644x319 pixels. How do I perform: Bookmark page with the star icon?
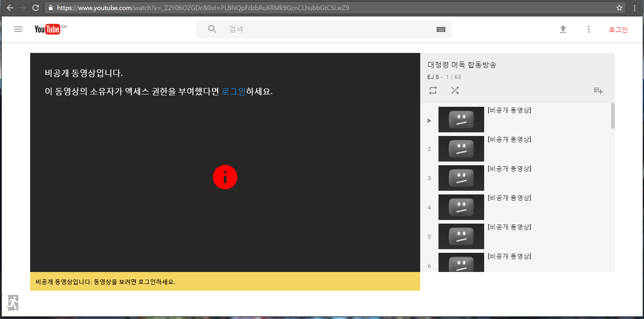click(x=619, y=8)
